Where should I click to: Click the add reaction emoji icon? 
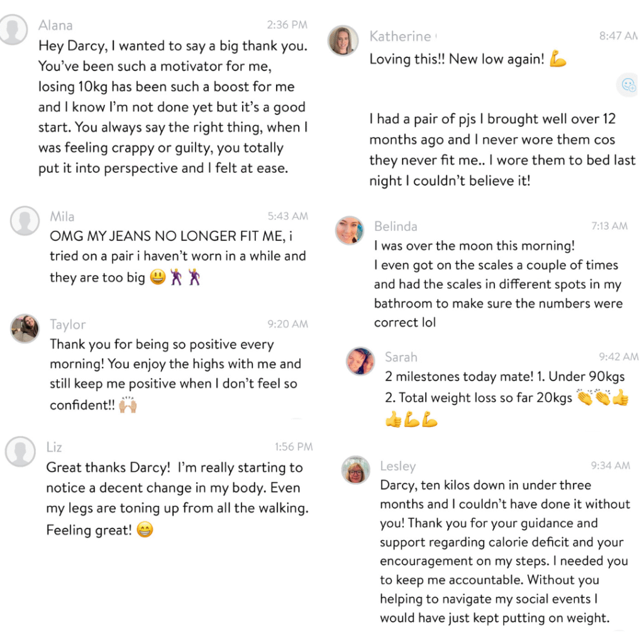628,85
